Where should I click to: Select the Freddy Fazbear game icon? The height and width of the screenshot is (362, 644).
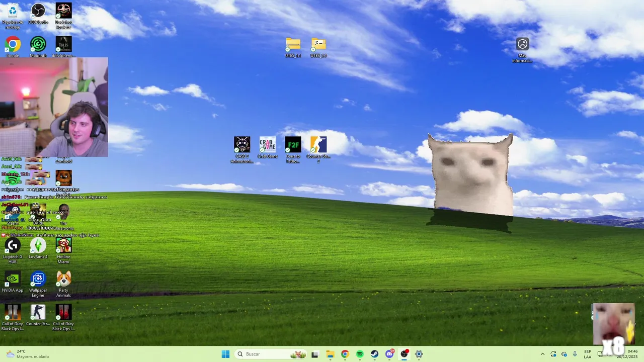coord(63,178)
